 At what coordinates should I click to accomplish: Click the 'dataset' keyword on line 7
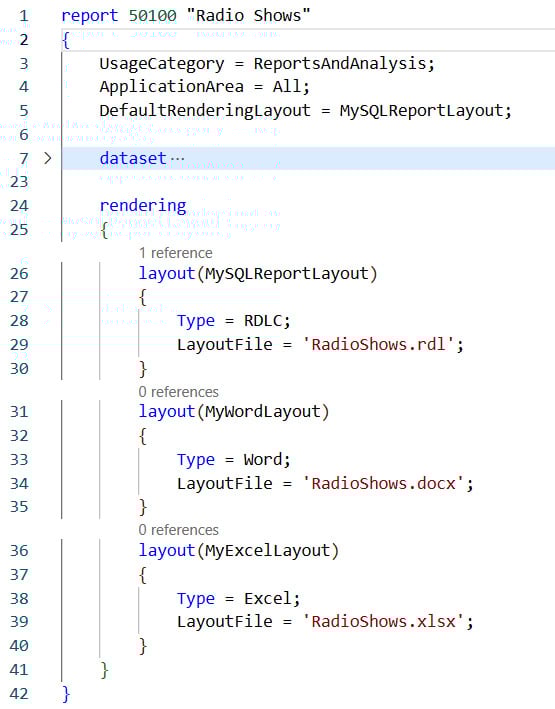(133, 158)
